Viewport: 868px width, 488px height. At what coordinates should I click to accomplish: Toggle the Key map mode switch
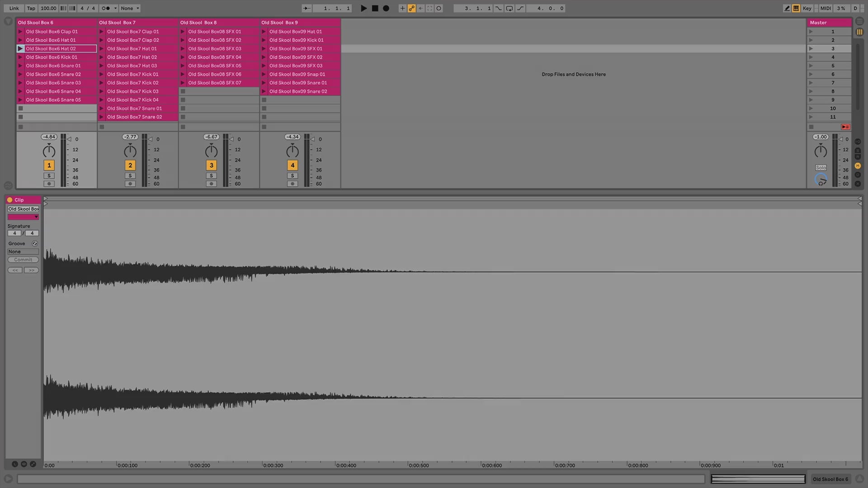click(x=807, y=8)
